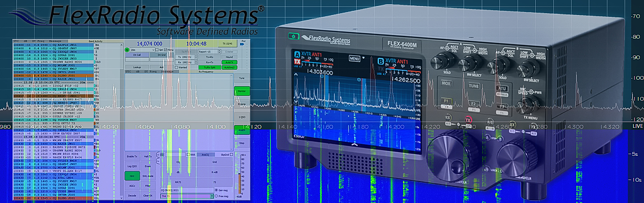Image resolution: width=644 pixels, height=203 pixels.
Task: Tap the 14.262.500 frequency readout
Action: (406, 80)
